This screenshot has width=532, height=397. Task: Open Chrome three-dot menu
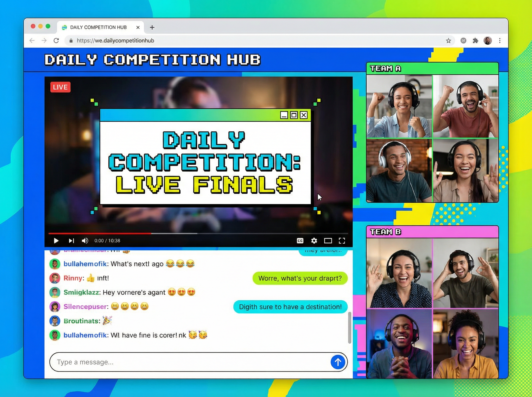pos(500,41)
